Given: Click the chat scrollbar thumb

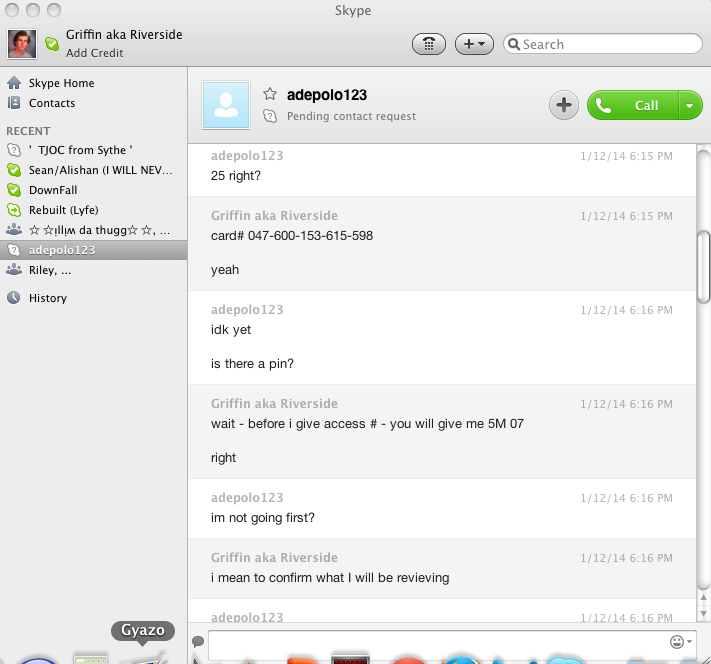Looking at the screenshot, I should point(703,266).
